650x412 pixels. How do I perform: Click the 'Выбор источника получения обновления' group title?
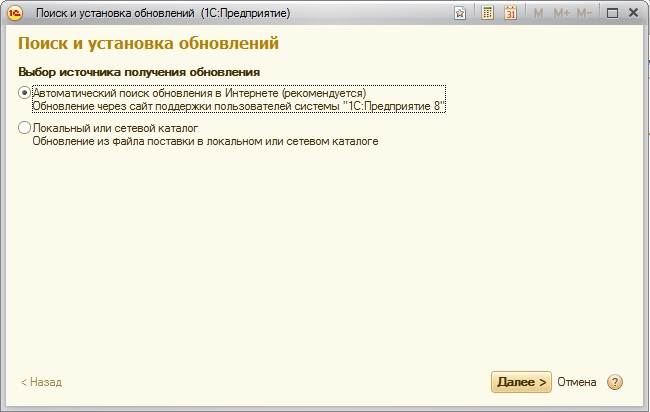(x=139, y=73)
